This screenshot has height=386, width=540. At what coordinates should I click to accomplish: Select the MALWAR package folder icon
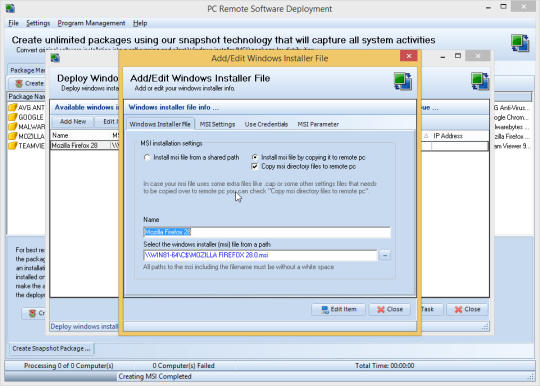click(x=13, y=126)
